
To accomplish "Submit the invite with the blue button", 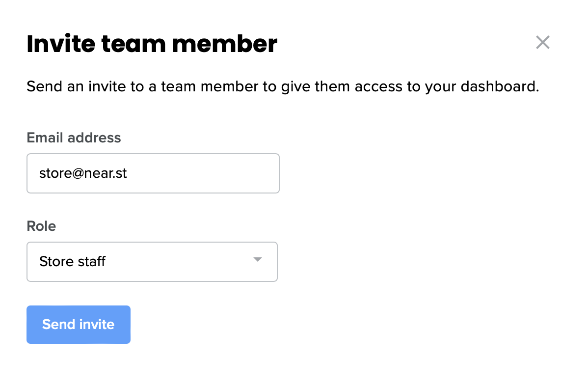I will click(79, 325).
